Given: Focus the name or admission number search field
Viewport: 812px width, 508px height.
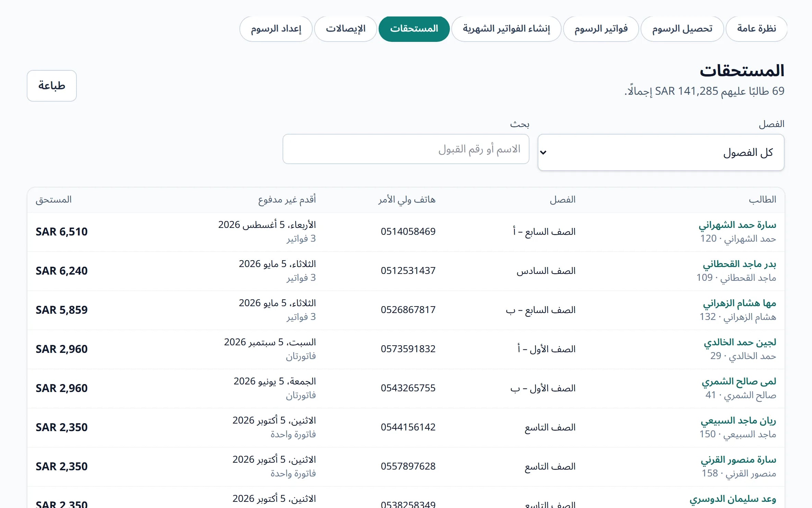Looking at the screenshot, I should [406, 149].
